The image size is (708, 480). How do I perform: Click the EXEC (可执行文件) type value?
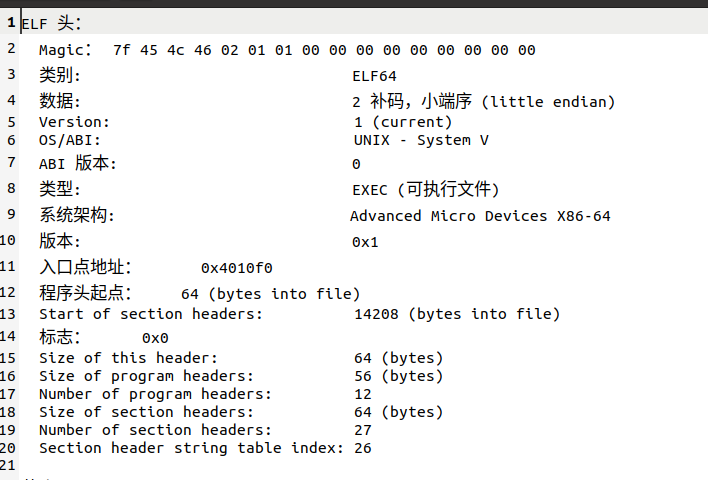point(426,189)
